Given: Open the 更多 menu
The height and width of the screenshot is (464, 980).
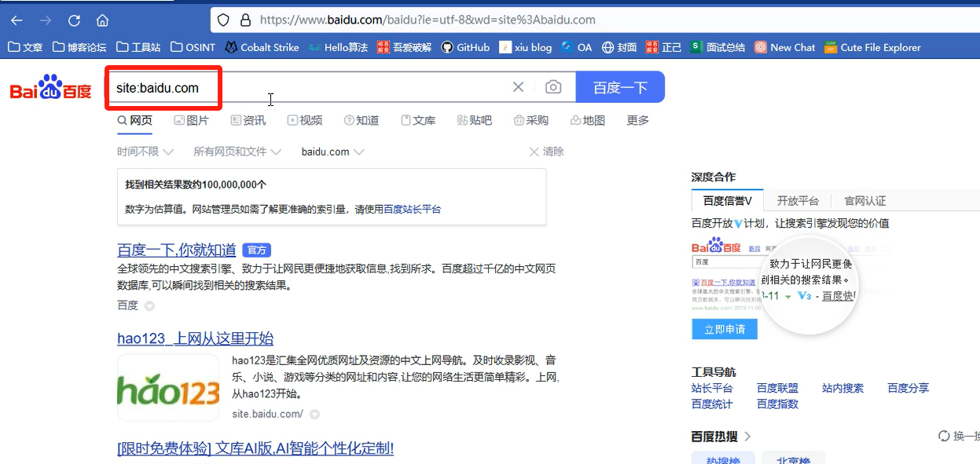Looking at the screenshot, I should pos(637,120).
